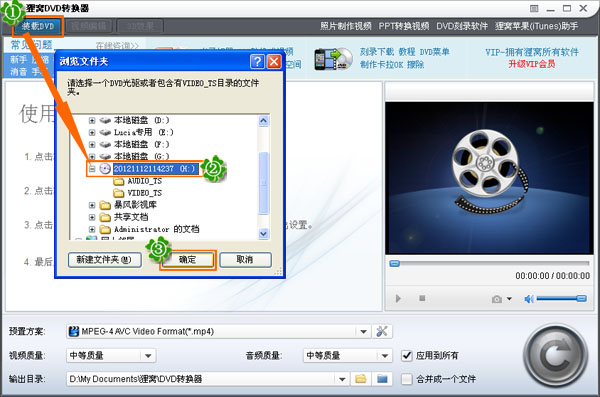
Task: Click the MP4 format icon in preset field
Action: pos(73,332)
